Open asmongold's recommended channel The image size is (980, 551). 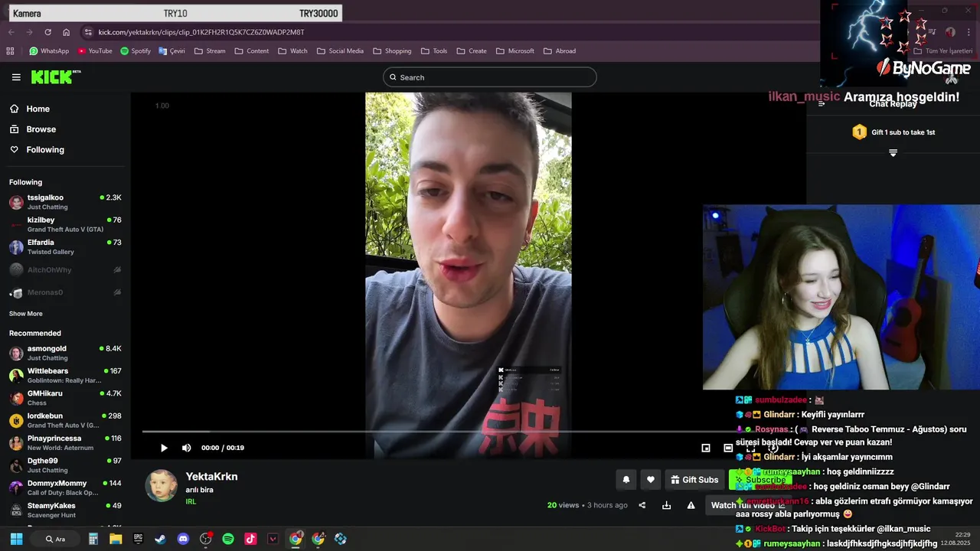(65, 353)
